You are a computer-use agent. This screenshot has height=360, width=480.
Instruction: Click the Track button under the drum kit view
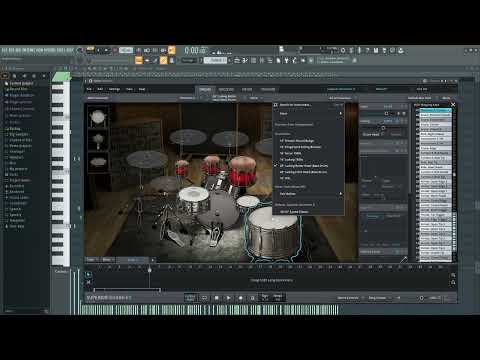point(91,259)
